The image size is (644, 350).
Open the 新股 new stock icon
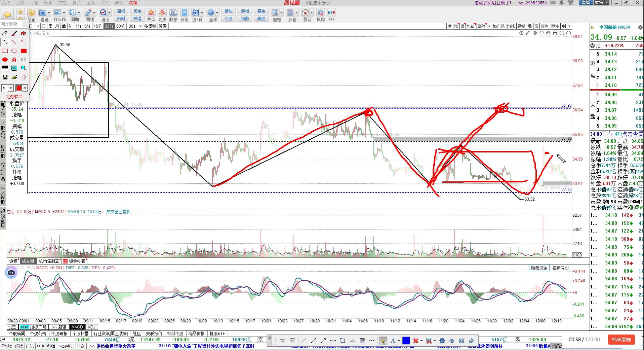pos(185,15)
